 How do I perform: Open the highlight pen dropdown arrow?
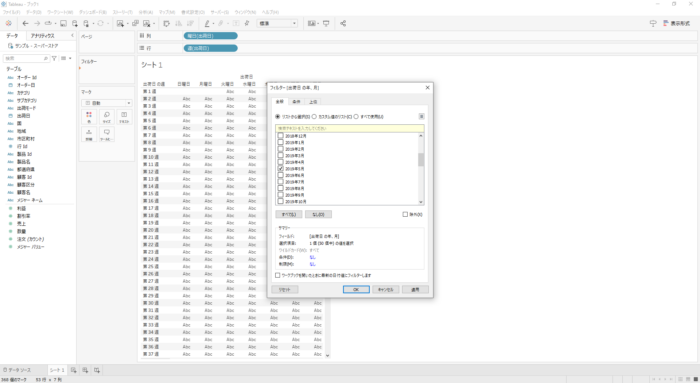point(213,24)
